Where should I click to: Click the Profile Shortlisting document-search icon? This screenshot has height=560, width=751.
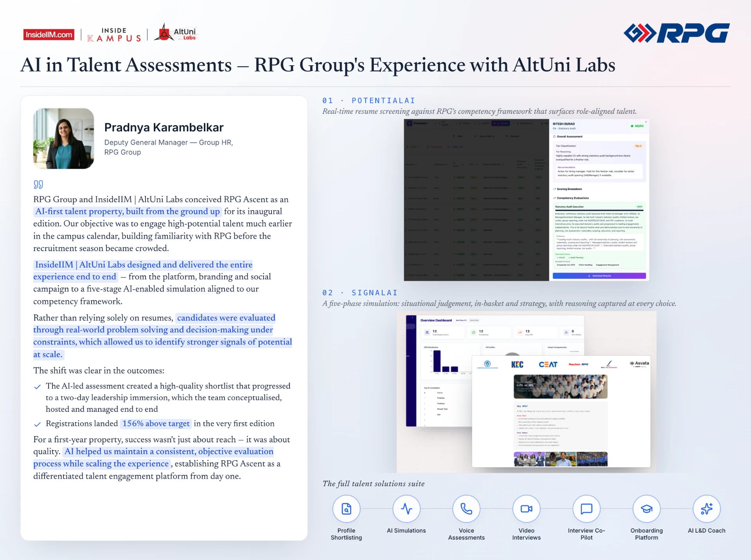[x=346, y=509]
